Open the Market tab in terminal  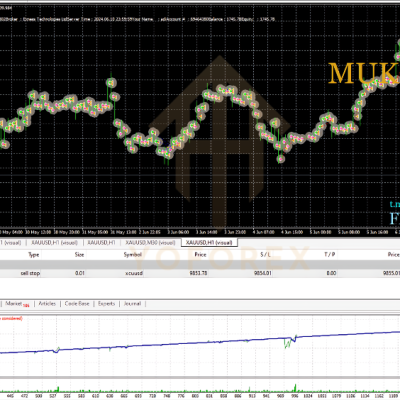[14, 303]
